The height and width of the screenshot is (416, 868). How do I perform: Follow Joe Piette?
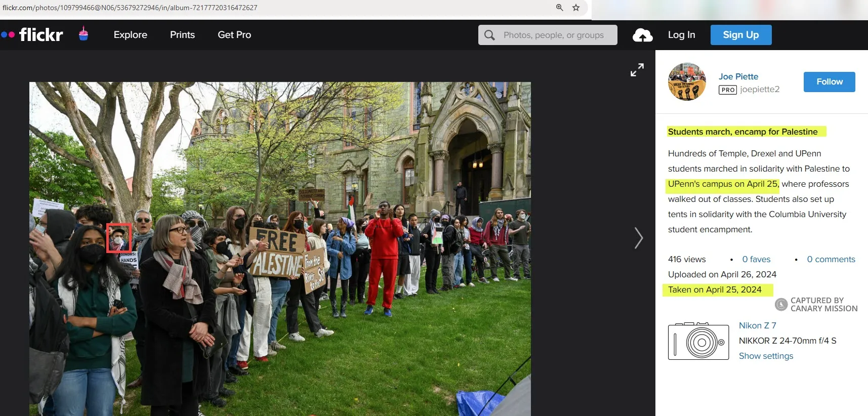(829, 82)
